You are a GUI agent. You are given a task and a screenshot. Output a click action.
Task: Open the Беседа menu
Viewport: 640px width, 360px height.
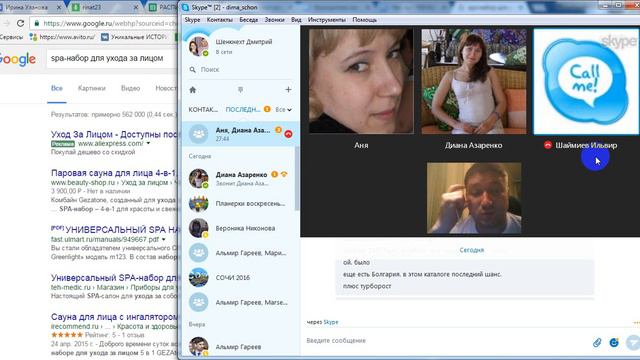pos(249,20)
